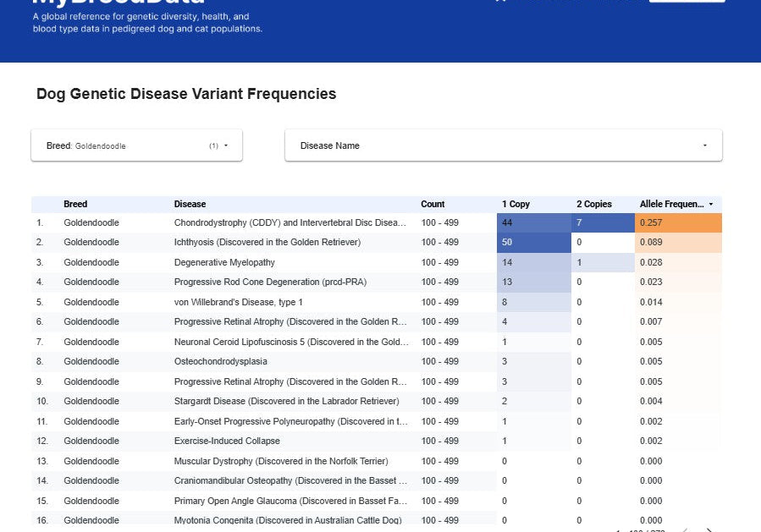Click the white button in the header bar
The image size is (761, 532).
click(687, 2)
